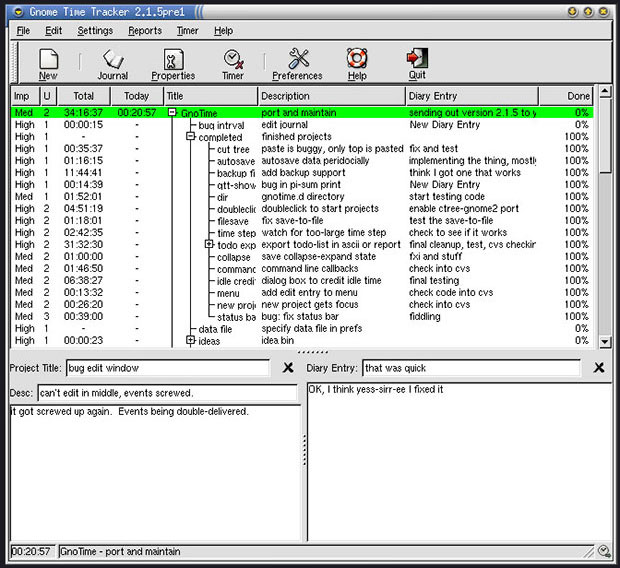
Task: Click status bar text 'GnoTime - port and maintain'
Action: point(120,551)
